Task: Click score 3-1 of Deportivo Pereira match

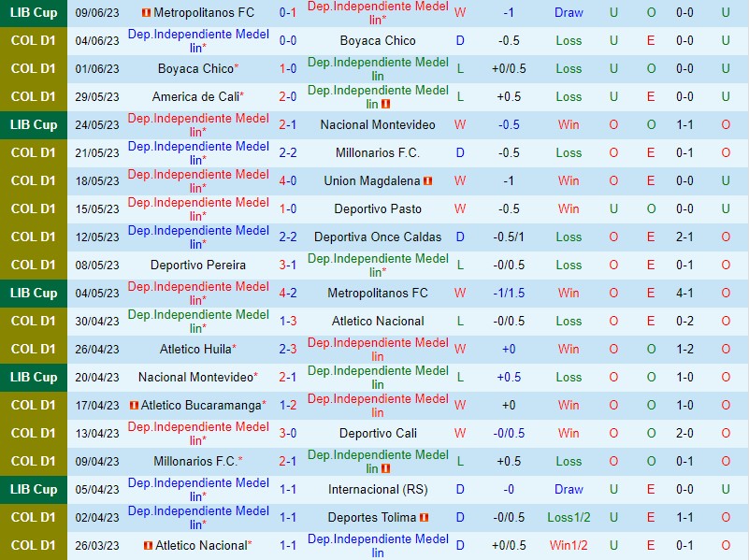Action: (x=288, y=265)
